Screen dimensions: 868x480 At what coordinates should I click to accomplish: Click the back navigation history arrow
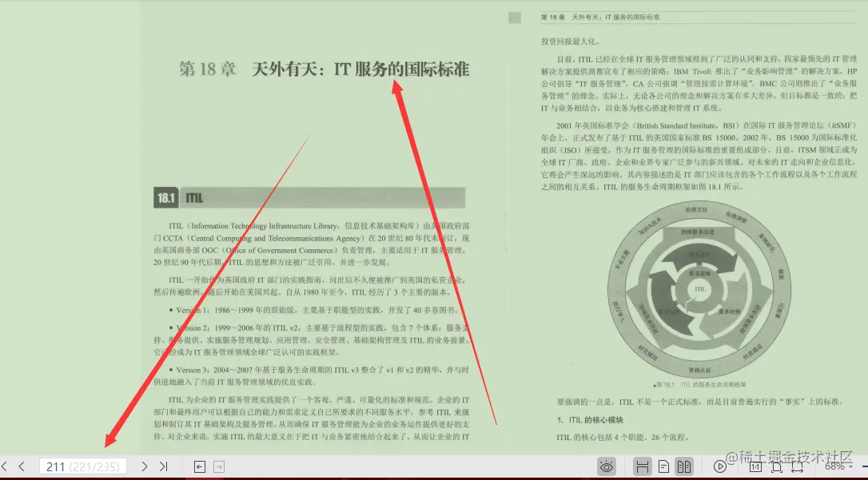(x=199, y=466)
